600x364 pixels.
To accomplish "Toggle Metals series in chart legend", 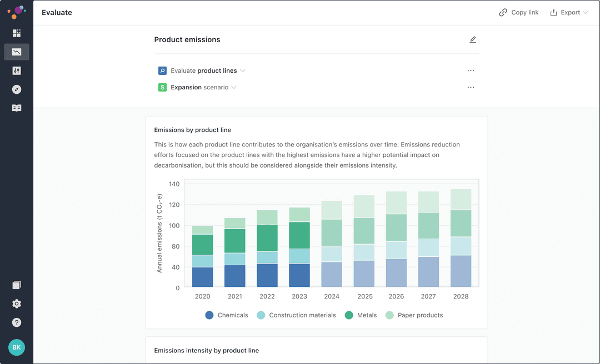I will click(361, 315).
